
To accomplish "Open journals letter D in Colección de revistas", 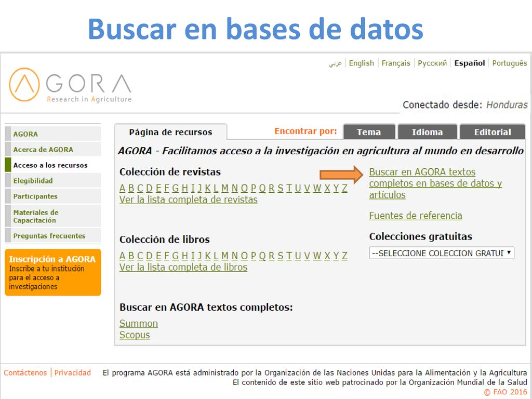I will [x=149, y=188].
